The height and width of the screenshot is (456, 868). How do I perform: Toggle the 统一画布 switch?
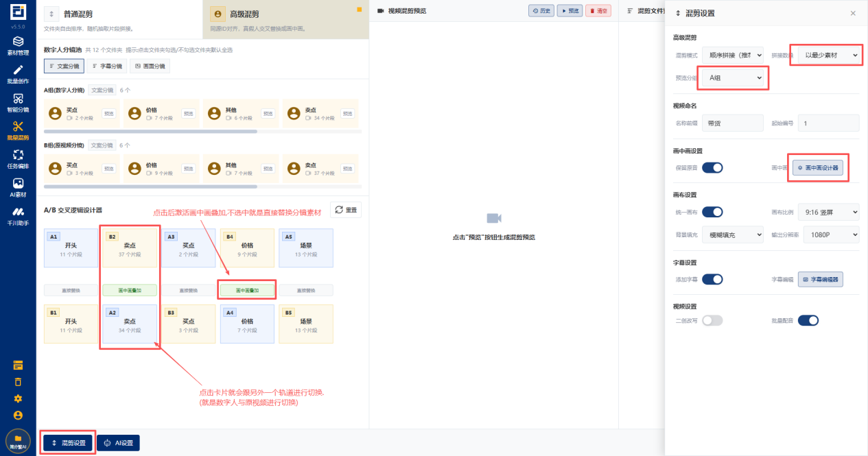(712, 212)
